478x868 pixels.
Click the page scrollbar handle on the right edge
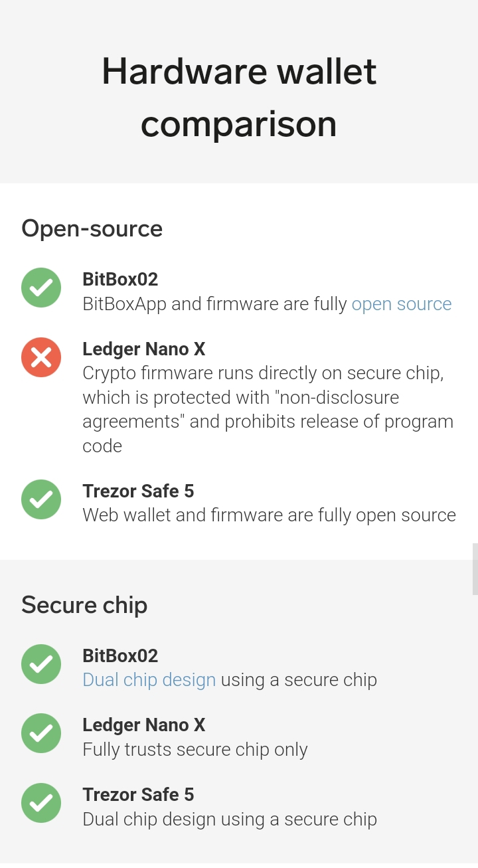[x=475, y=568]
